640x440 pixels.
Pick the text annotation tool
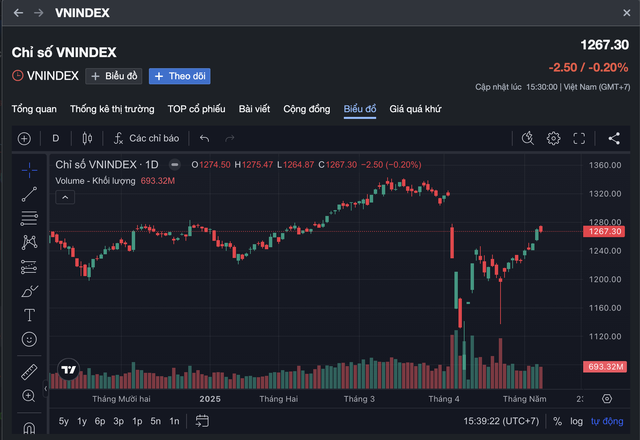[x=29, y=315]
